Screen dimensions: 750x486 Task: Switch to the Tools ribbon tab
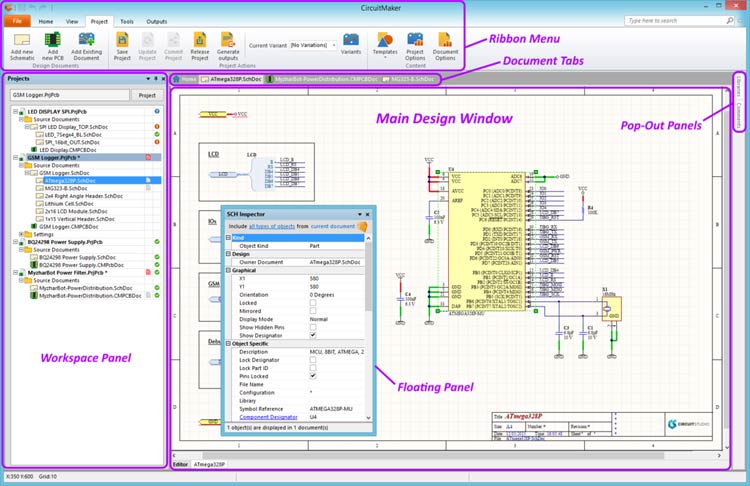127,22
